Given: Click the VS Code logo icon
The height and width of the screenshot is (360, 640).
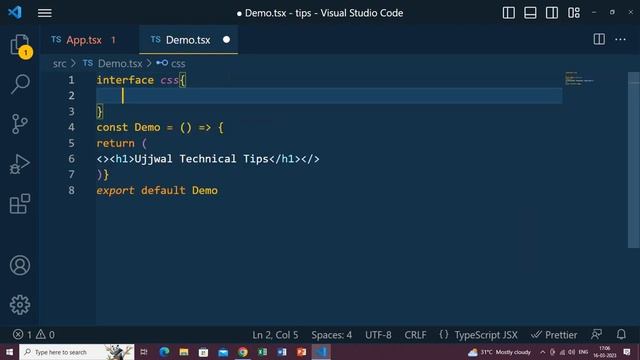Looking at the screenshot, I should [x=15, y=12].
